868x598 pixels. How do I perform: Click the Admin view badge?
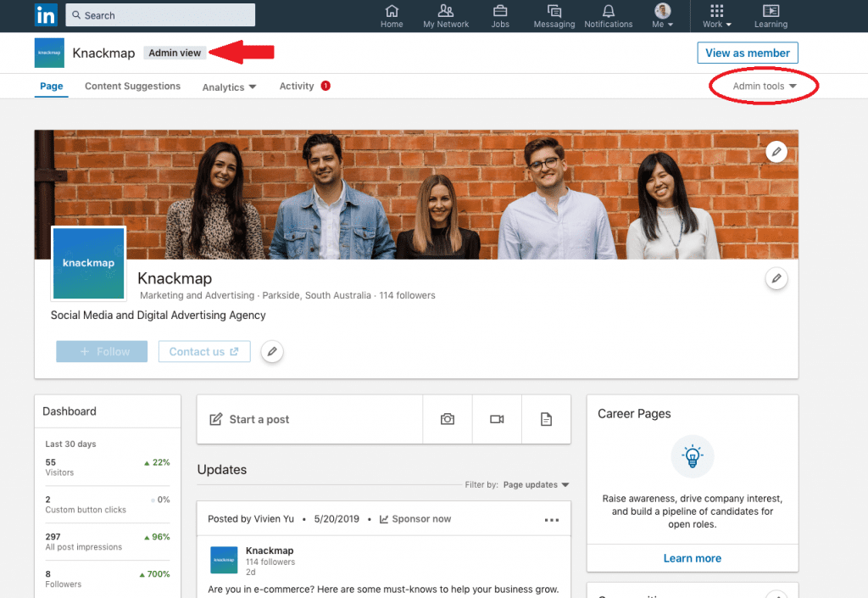pos(175,53)
